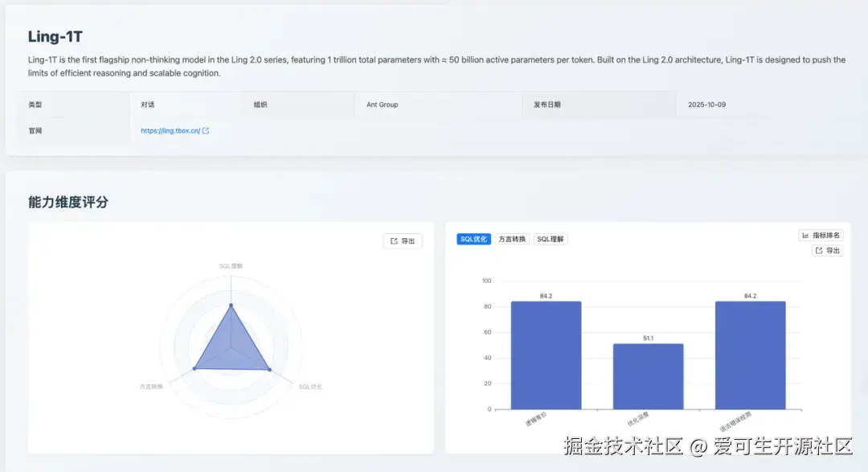868x472 pixels.
Task: Select the Ling-1T model title
Action: point(55,36)
